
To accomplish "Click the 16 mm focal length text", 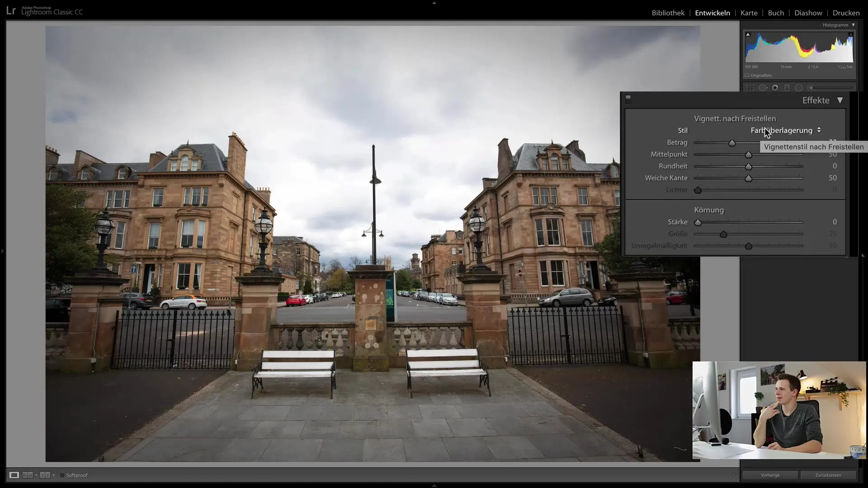I will [786, 67].
